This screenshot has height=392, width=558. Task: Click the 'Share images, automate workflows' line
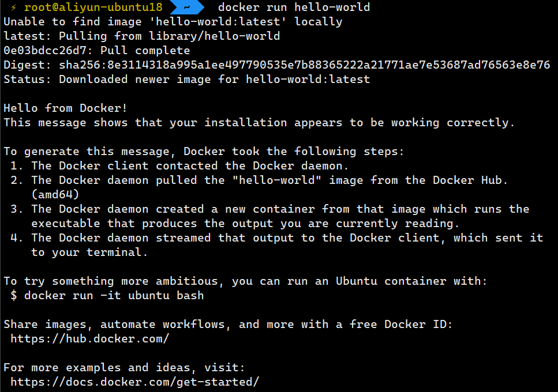pyautogui.click(x=228, y=324)
